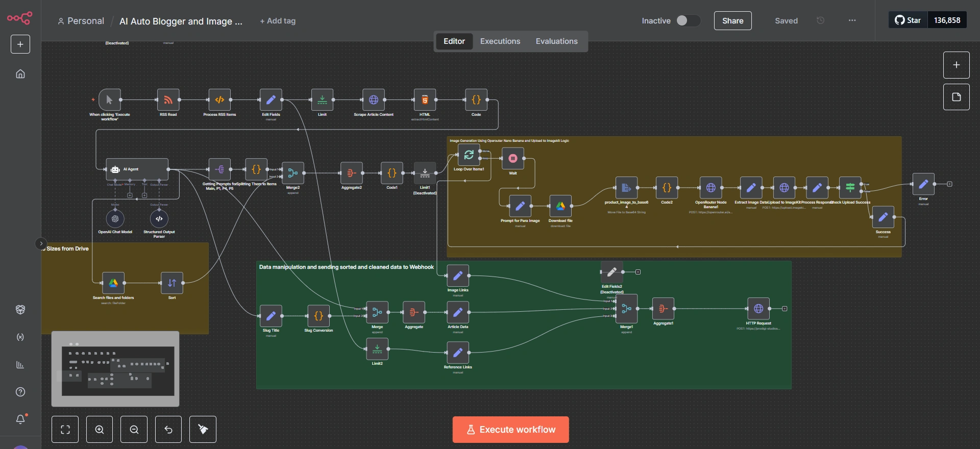The height and width of the screenshot is (449, 980).
Task: Select the AI Agent node
Action: click(x=137, y=169)
